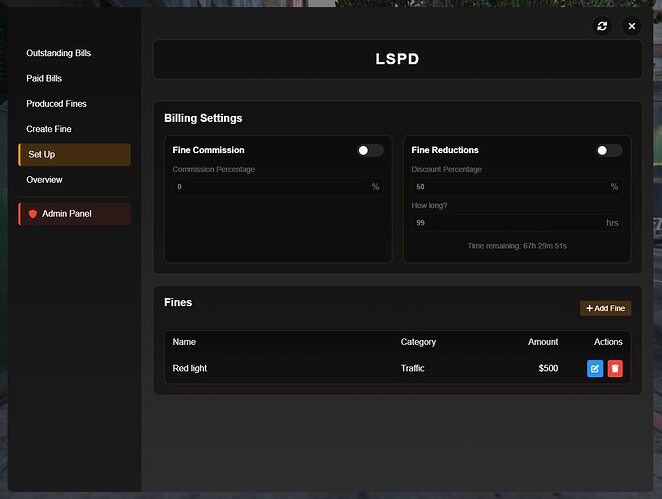Viewport: 662px width, 499px height.
Task: Click the $500 amount value
Action: tap(548, 369)
